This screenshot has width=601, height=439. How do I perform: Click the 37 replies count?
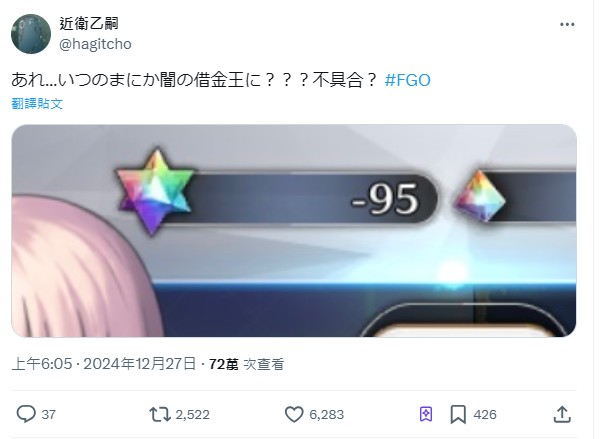pyautogui.click(x=49, y=414)
